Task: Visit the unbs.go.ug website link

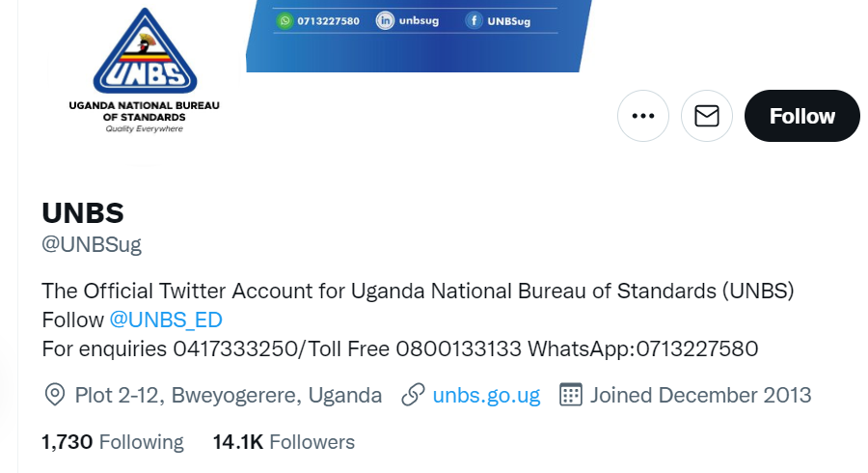Action: (486, 395)
